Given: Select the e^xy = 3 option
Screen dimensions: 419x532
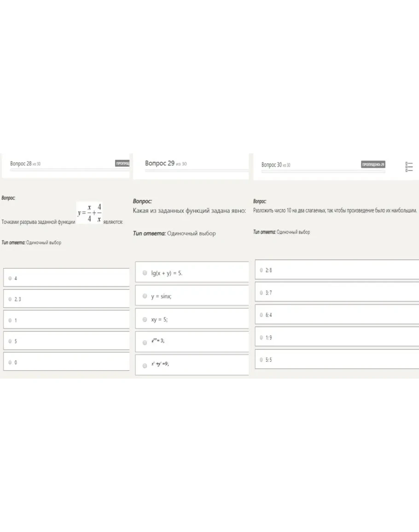Looking at the screenshot, I should point(145,341).
